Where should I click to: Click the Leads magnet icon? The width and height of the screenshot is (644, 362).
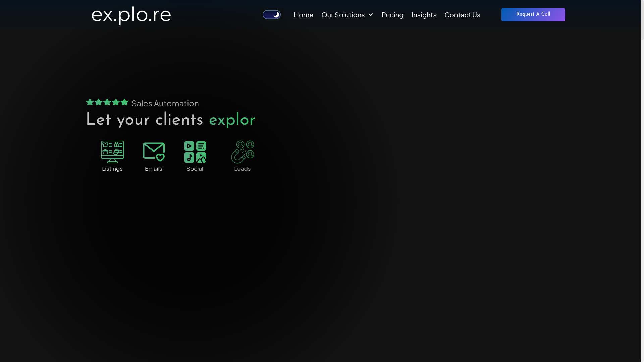[x=243, y=152]
